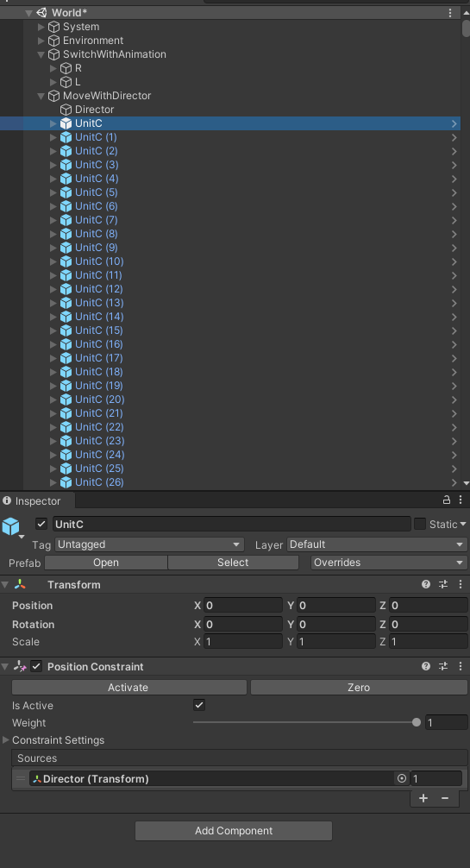Screen dimensions: 470x868
Task: Add a new constraint source with plus
Action: (x=423, y=798)
